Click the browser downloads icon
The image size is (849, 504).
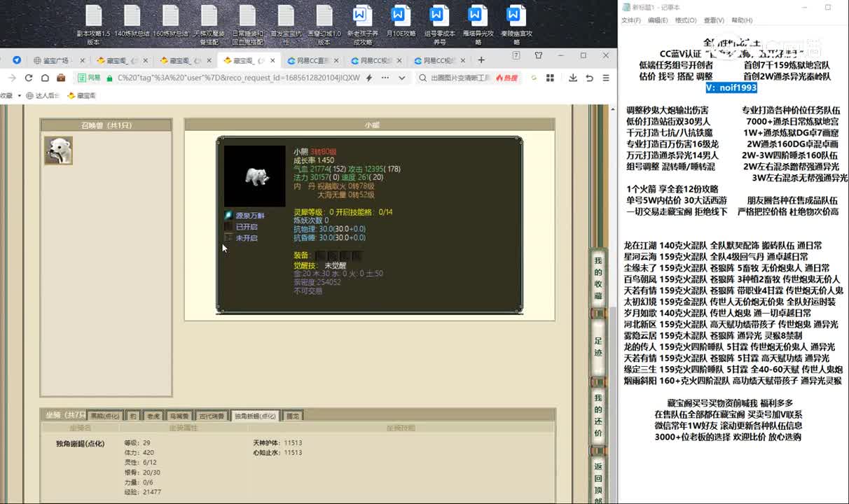[x=572, y=78]
